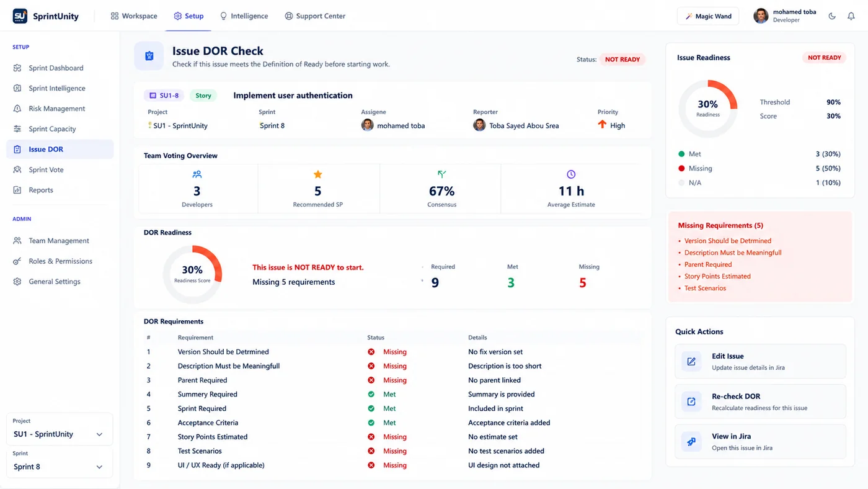
Task: Click the '11 h' Average Estimate value
Action: click(571, 191)
